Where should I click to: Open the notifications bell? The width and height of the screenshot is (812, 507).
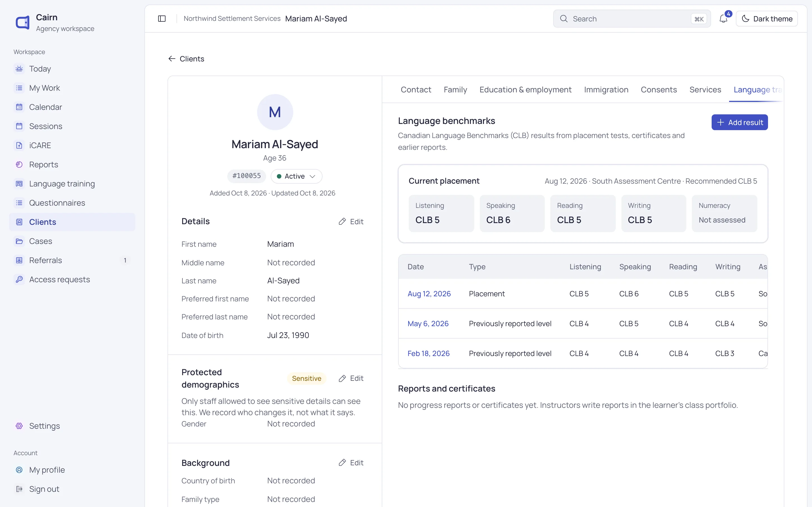pos(723,19)
